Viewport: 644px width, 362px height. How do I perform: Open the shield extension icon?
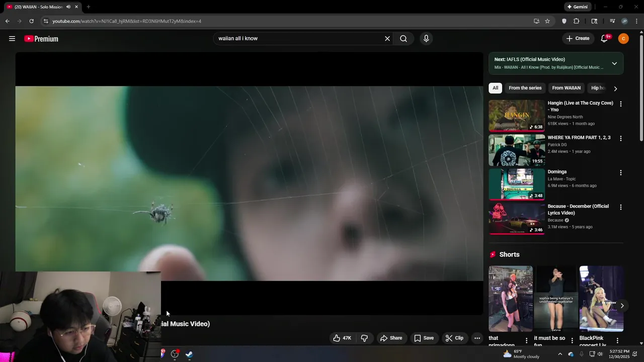click(564, 21)
